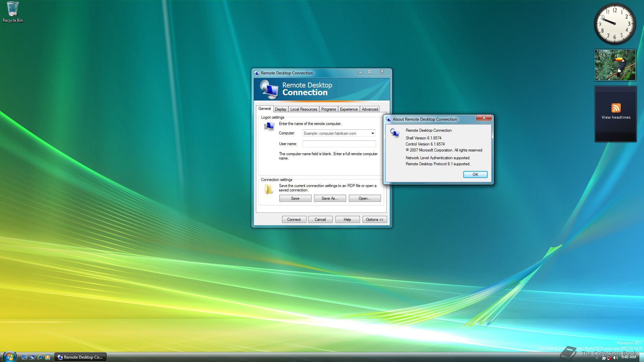Open the Recycle Bin desktop icon
The width and height of the screenshot is (644, 362).
13,12
